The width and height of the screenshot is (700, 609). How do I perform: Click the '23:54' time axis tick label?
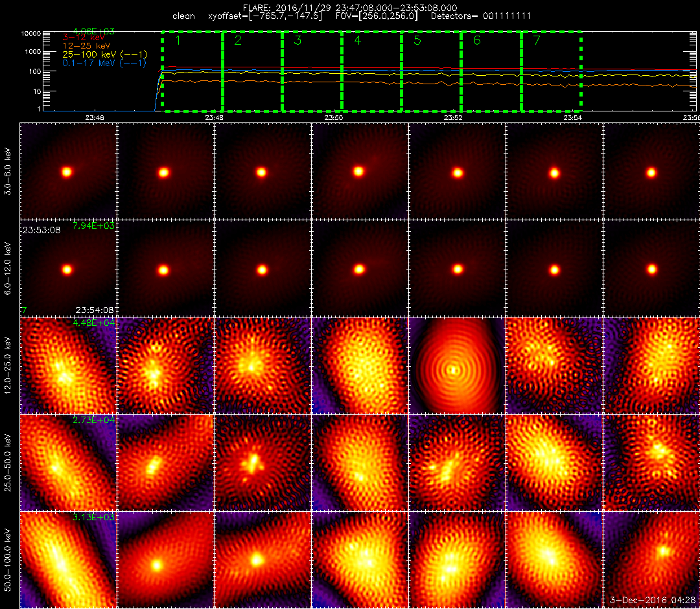click(573, 118)
